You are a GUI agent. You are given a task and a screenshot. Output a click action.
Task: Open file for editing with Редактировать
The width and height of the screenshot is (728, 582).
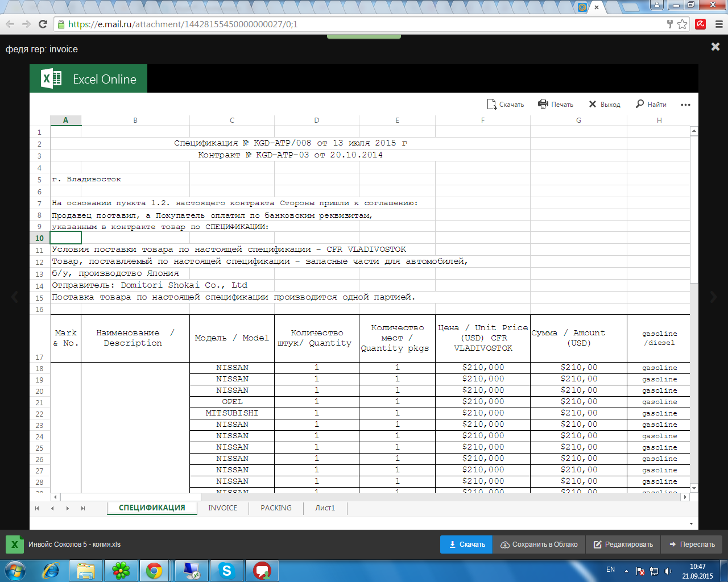(623, 544)
